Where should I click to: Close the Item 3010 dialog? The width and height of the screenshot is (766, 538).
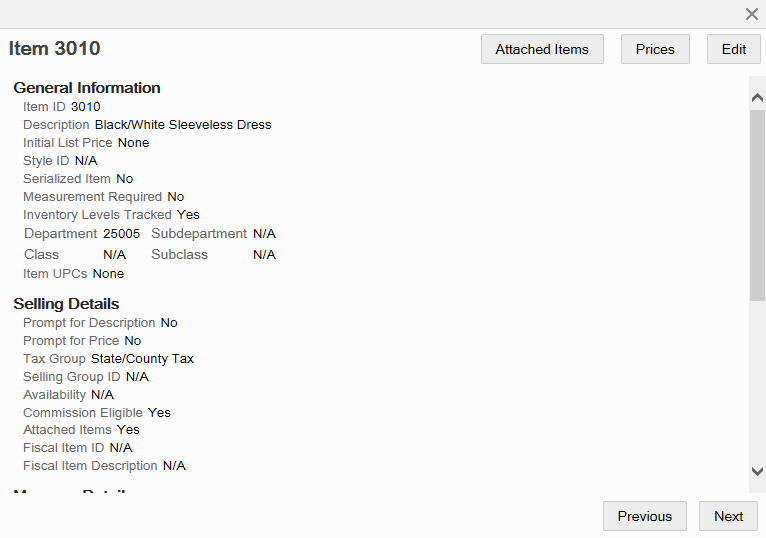coord(751,14)
